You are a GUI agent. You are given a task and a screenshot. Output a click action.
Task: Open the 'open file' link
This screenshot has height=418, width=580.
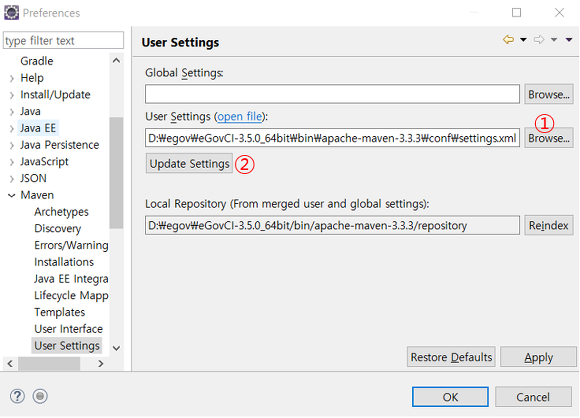click(239, 117)
